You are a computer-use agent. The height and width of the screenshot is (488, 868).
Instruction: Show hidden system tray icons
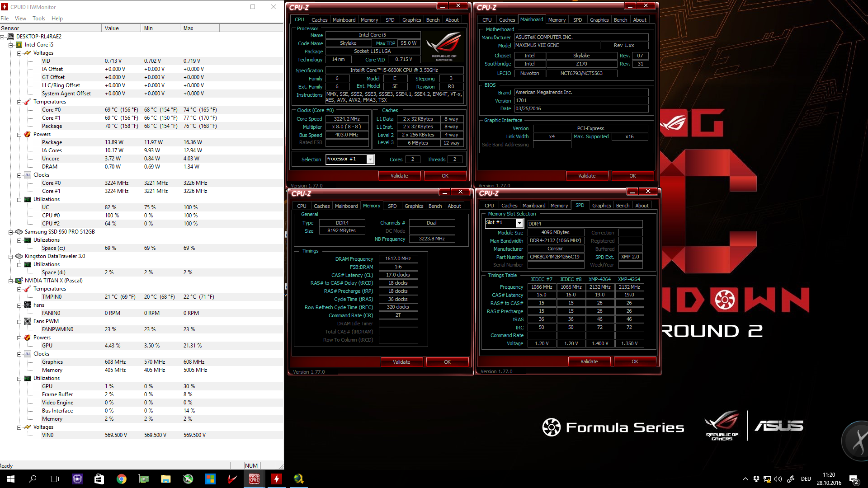[745, 479]
